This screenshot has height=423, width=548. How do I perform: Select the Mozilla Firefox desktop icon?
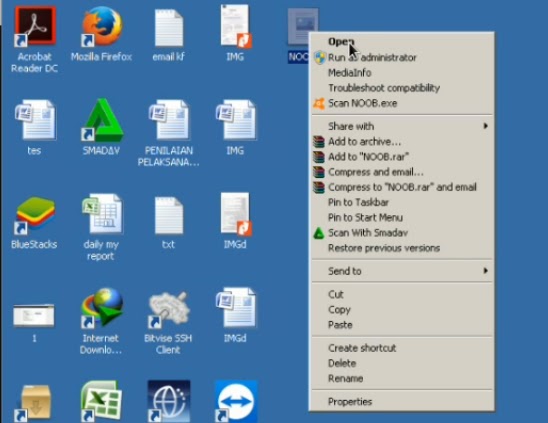click(102, 27)
